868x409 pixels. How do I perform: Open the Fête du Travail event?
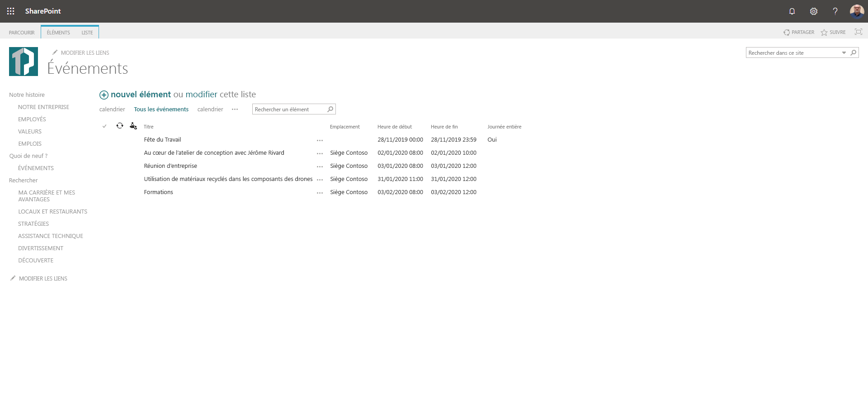pyautogui.click(x=163, y=140)
